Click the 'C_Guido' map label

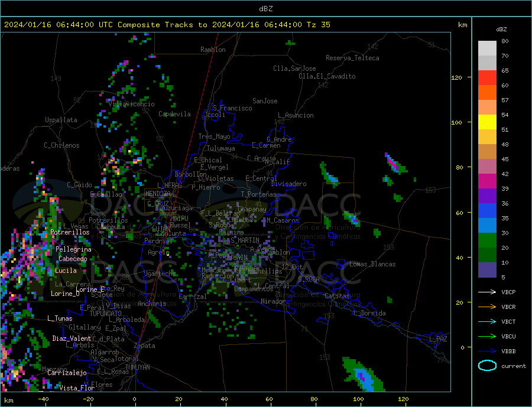(x=79, y=185)
